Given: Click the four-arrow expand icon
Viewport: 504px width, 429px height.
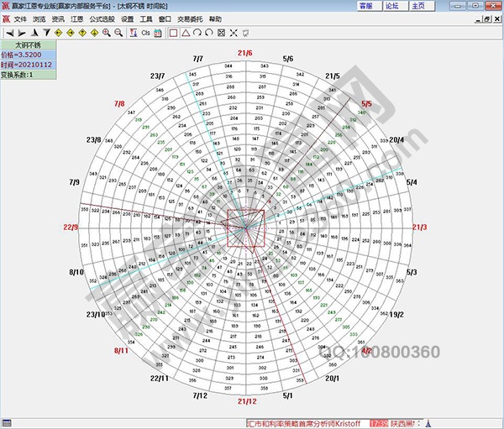Looking at the screenshot, I should click(x=234, y=33).
